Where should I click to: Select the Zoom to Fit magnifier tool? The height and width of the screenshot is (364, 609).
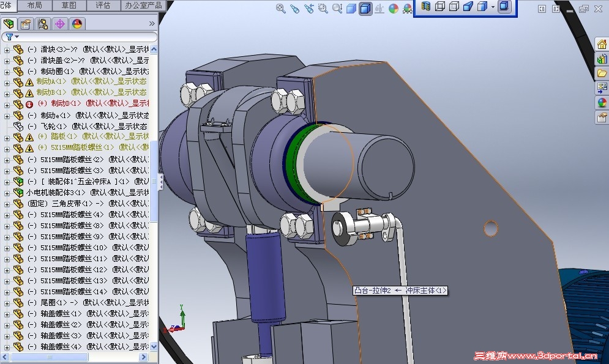279,9
